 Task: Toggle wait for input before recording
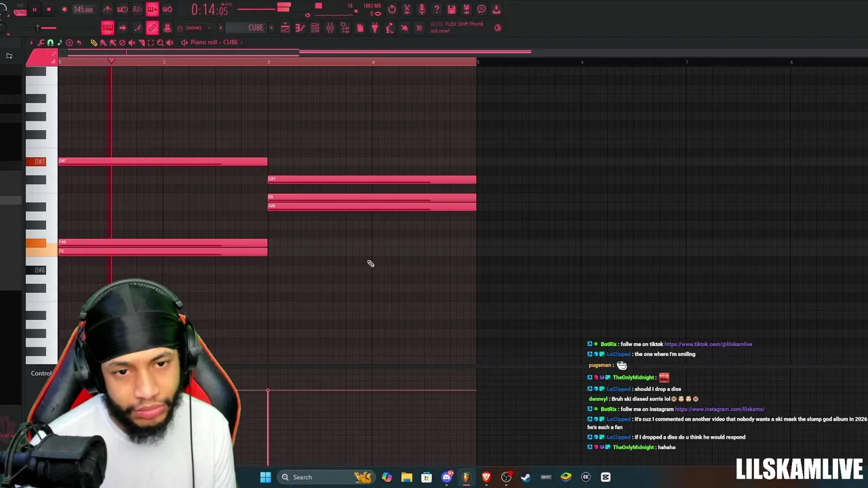[x=123, y=9]
